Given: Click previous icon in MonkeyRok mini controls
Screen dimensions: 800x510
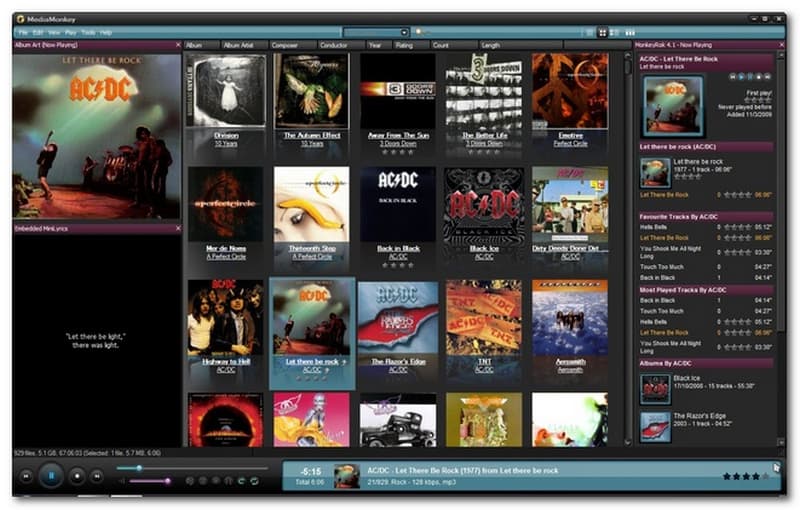Looking at the screenshot, I should [x=733, y=76].
